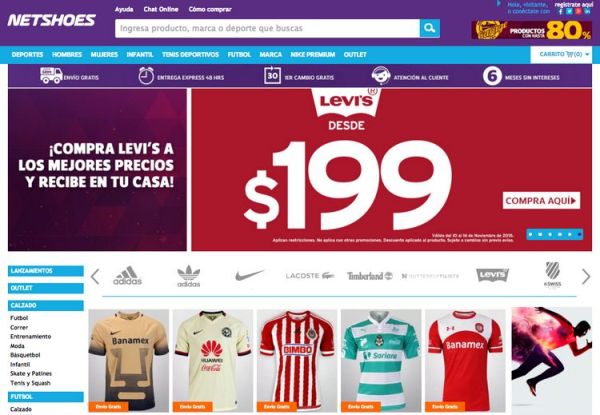Image resolution: width=600 pixels, height=415 pixels.
Task: Click the Entrega Express clock icon
Action: [146, 76]
